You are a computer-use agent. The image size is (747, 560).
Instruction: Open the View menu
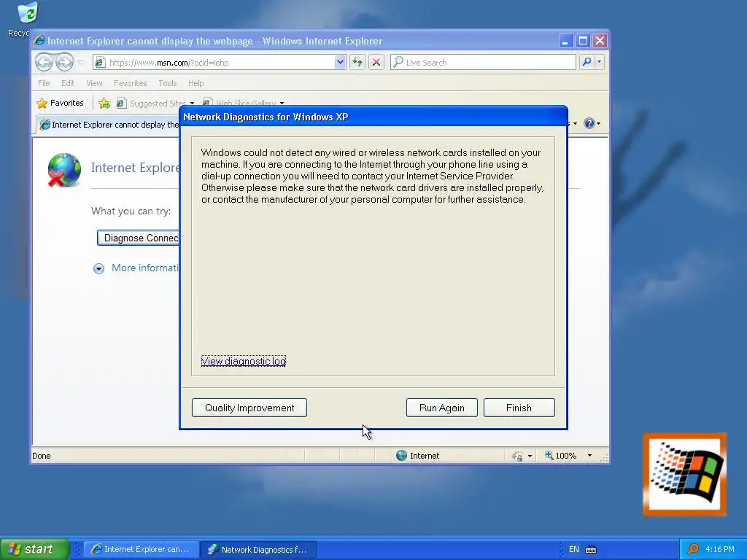click(x=94, y=83)
